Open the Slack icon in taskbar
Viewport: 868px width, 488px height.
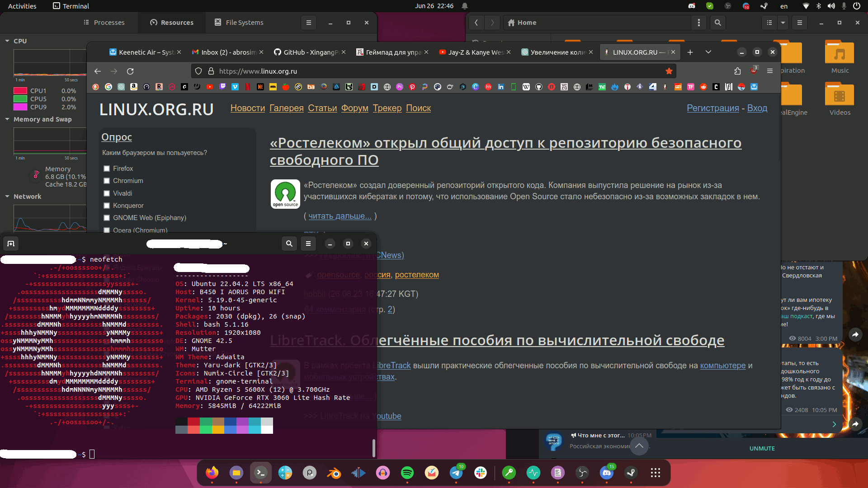(x=481, y=473)
